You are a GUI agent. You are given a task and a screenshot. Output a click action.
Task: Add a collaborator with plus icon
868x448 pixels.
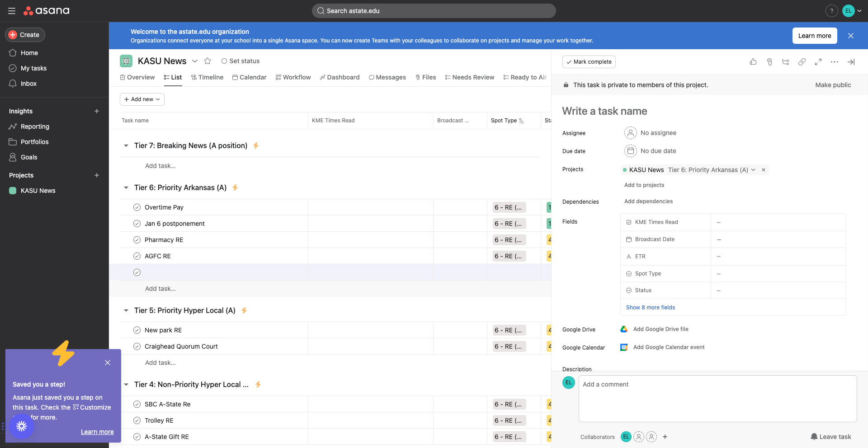[x=665, y=437]
